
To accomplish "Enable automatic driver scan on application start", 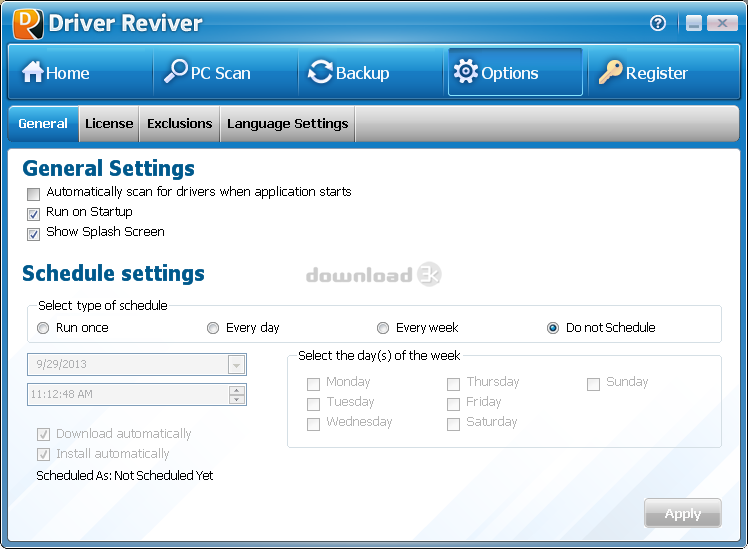I will 33,194.
